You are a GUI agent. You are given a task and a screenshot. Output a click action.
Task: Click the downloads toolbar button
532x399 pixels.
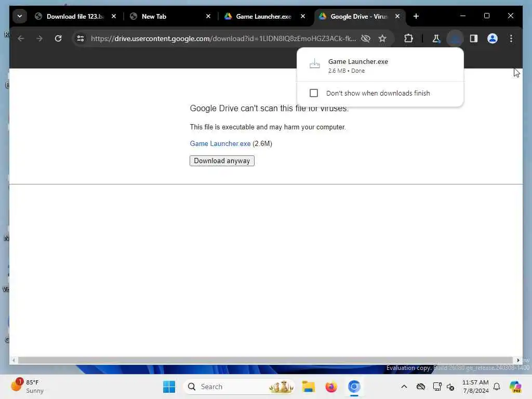click(455, 38)
